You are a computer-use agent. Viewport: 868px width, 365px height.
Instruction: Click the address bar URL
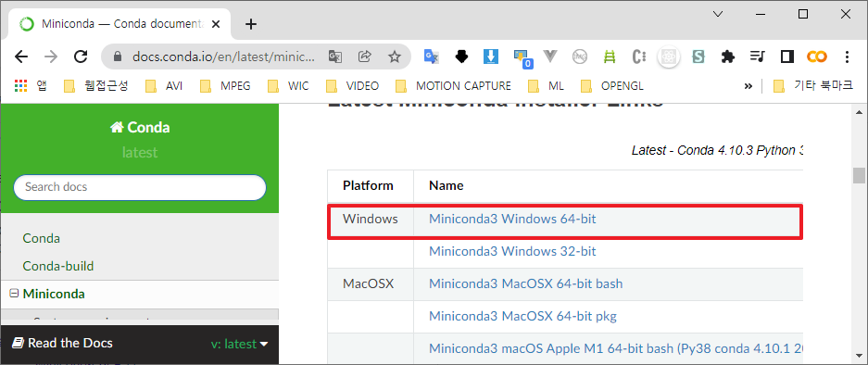click(223, 57)
